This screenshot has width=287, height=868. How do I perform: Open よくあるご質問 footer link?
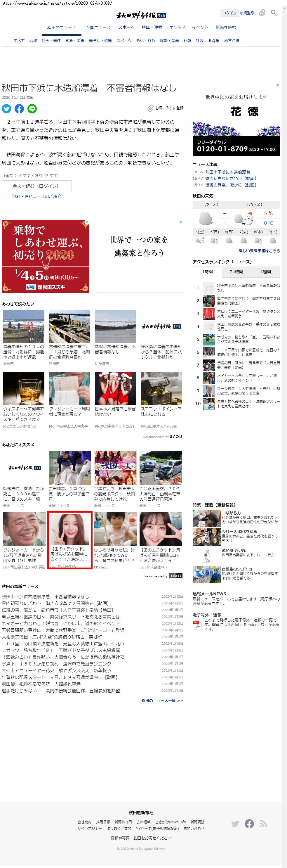(x=119, y=828)
